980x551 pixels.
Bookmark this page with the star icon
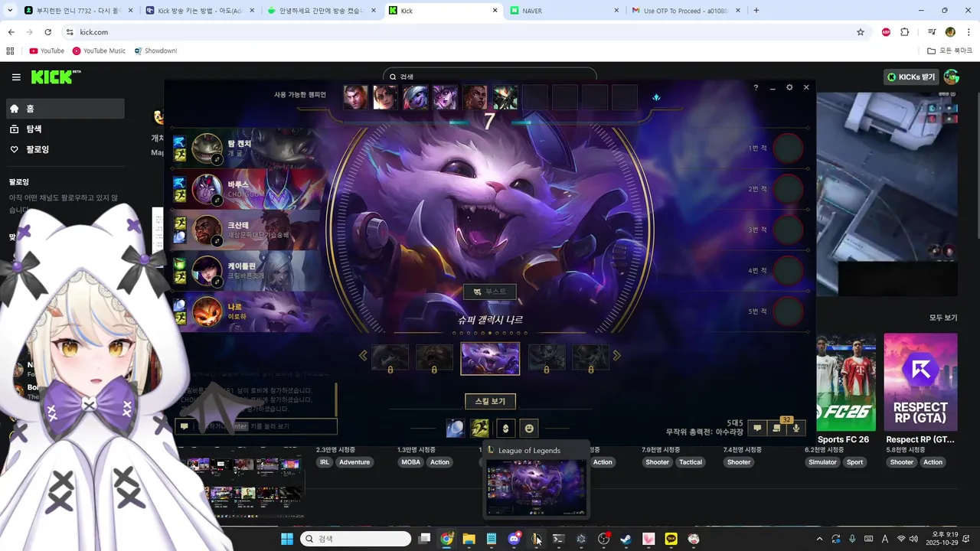[x=861, y=32]
